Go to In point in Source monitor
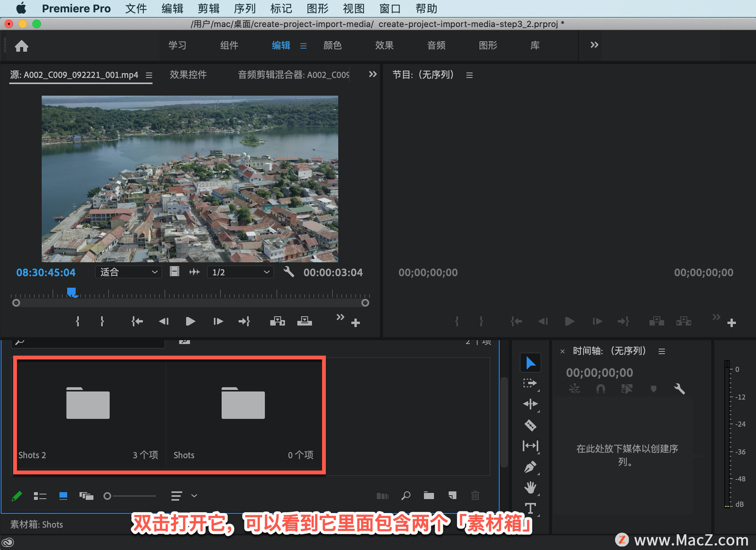 point(137,321)
